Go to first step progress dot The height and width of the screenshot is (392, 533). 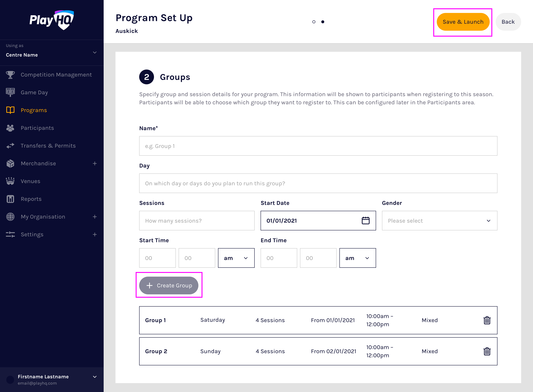[x=314, y=22]
